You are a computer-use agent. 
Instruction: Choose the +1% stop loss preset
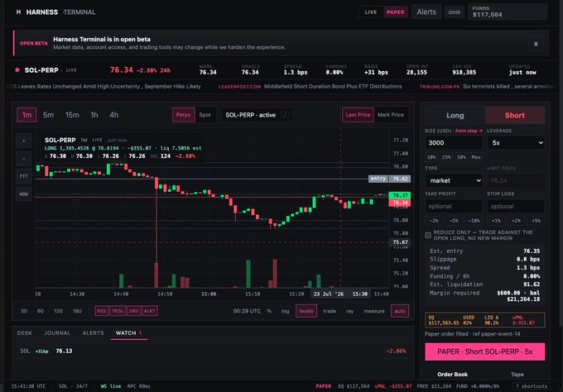(496, 221)
